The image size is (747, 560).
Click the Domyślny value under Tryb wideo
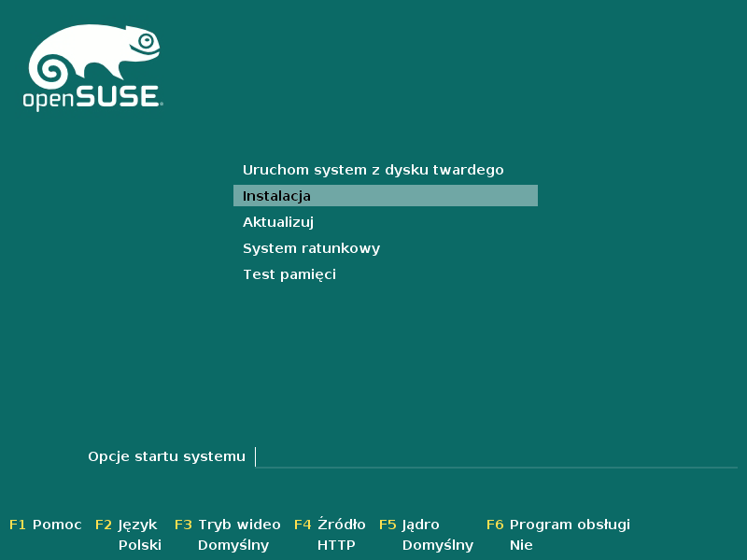pos(233,545)
